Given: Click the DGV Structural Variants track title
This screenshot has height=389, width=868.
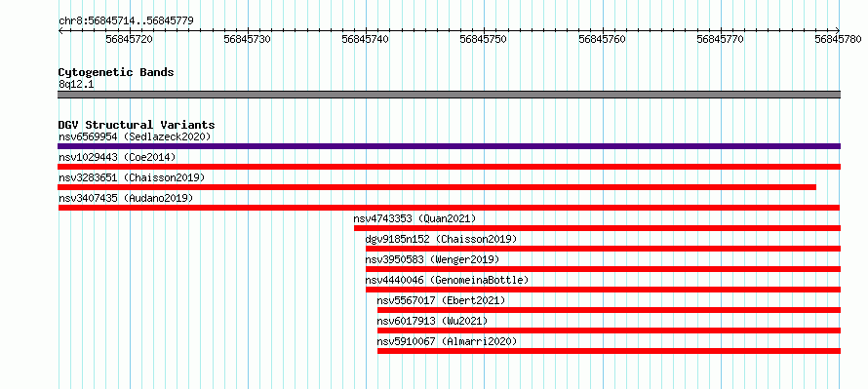Looking at the screenshot, I should tap(137, 125).
